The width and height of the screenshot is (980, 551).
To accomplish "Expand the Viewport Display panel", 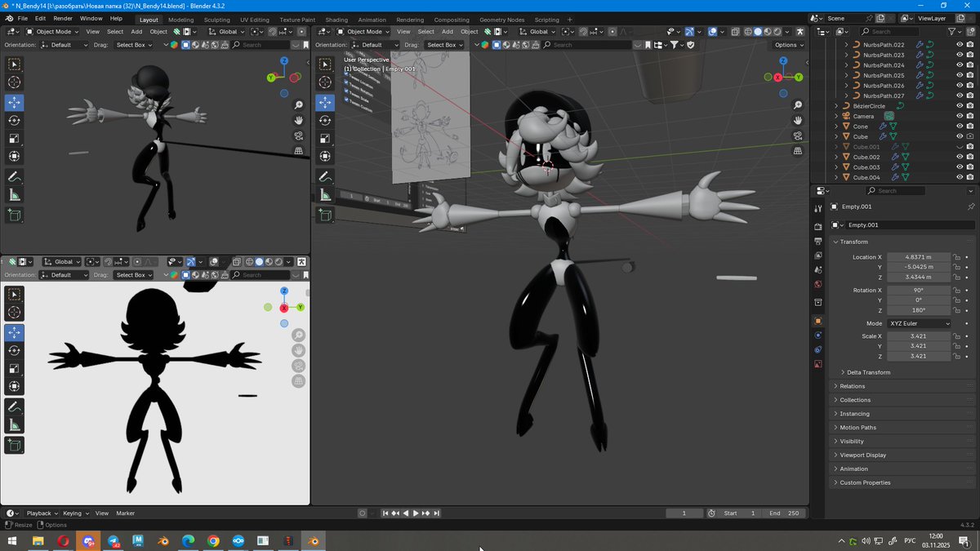I will [x=862, y=455].
